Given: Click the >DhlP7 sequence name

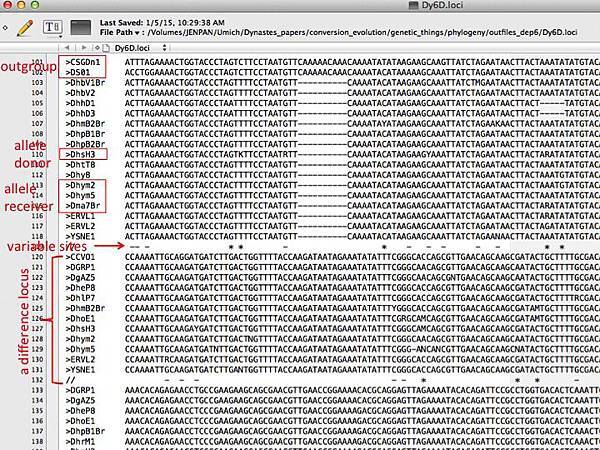Looking at the screenshot, I should click(80, 298).
